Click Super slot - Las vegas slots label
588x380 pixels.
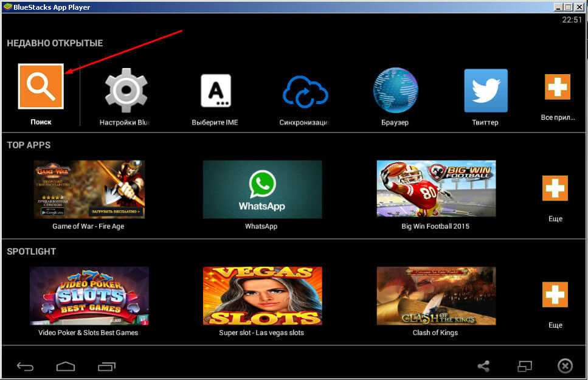click(261, 333)
